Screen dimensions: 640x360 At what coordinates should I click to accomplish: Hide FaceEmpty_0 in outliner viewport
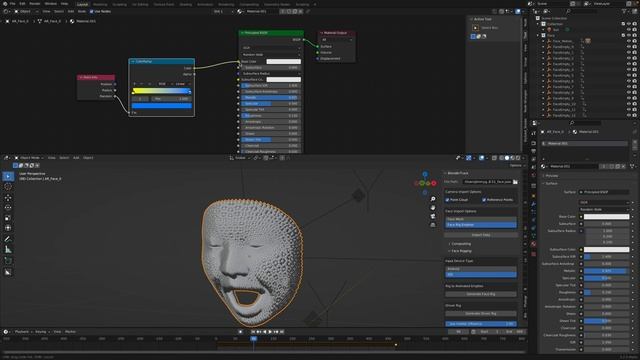(629, 47)
